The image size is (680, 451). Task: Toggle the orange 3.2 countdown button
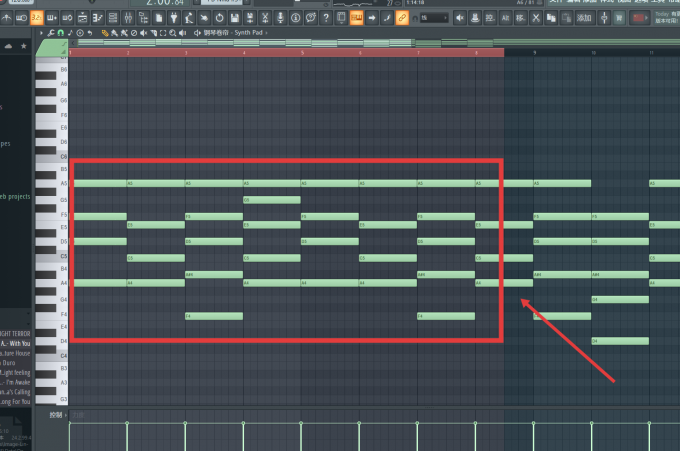37,18
